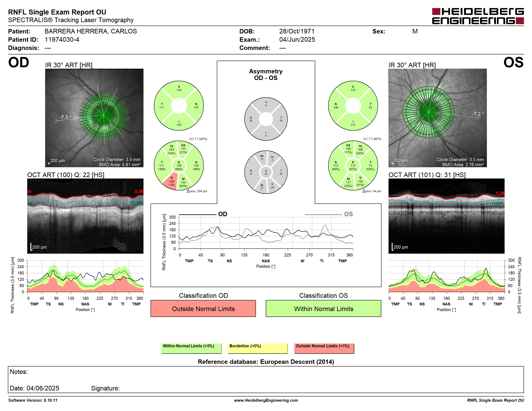Select the OS TS sector 169 (94%)

click(360, 150)
